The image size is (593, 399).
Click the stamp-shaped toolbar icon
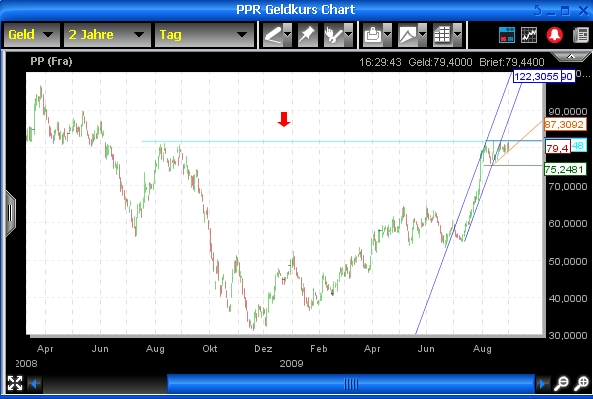pos(373,35)
